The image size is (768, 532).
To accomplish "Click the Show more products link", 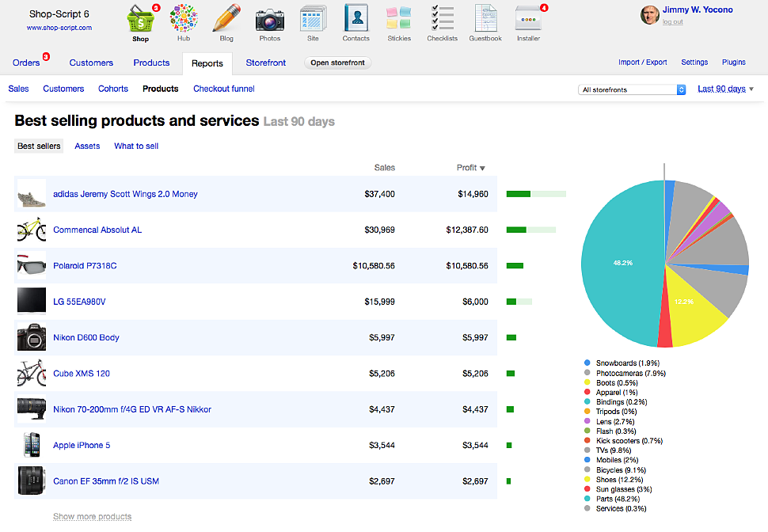I will tap(90, 515).
